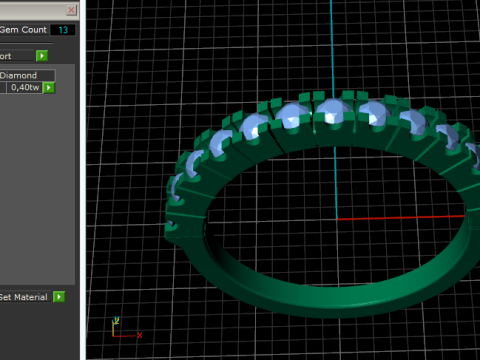Image resolution: width=480 pixels, height=360 pixels.
Task: Click the Gem Count label
Action: coord(23,30)
